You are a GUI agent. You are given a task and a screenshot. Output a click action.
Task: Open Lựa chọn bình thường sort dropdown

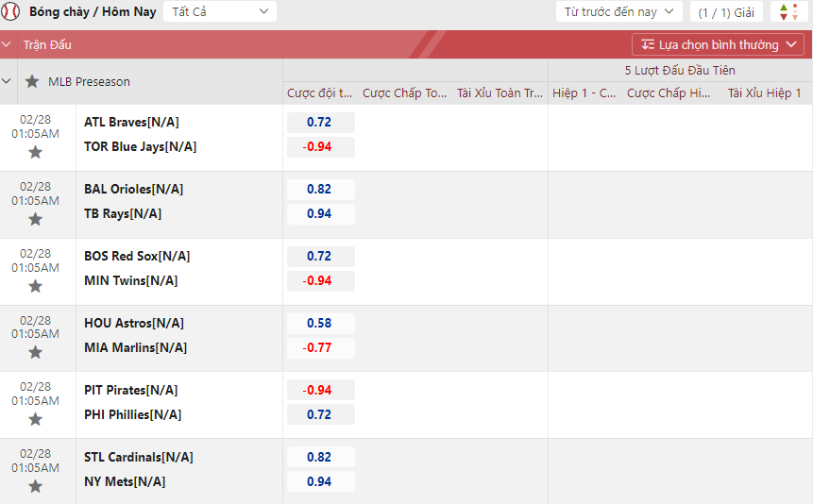718,44
